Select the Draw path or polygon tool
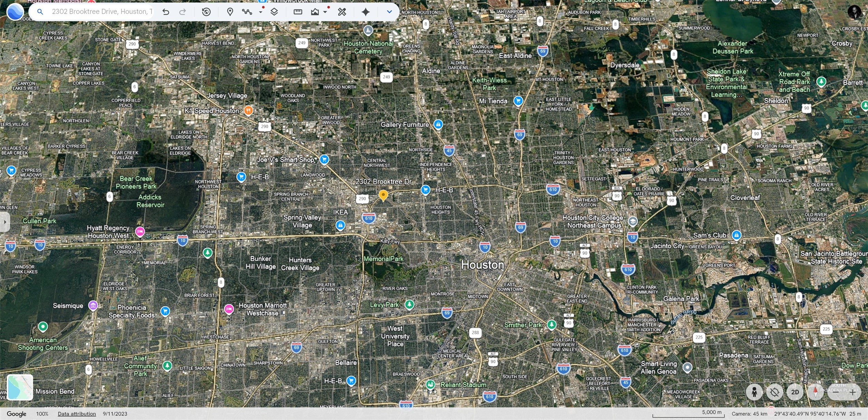The width and height of the screenshot is (868, 420). (x=247, y=12)
